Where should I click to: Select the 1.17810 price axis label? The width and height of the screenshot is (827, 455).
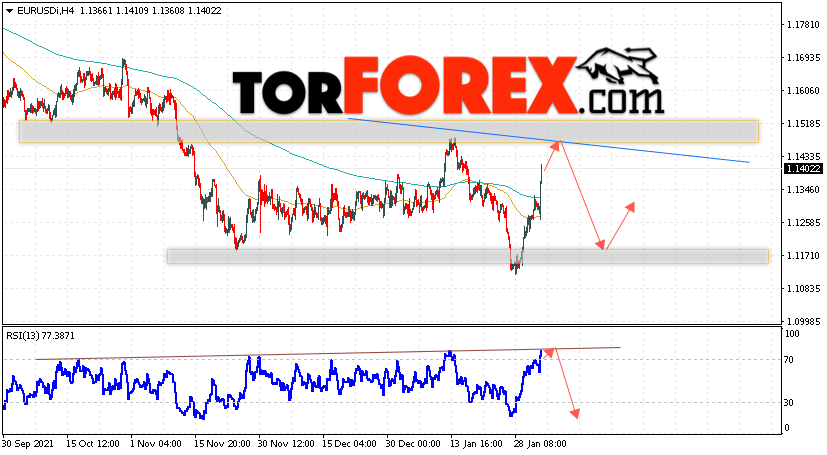click(803, 25)
